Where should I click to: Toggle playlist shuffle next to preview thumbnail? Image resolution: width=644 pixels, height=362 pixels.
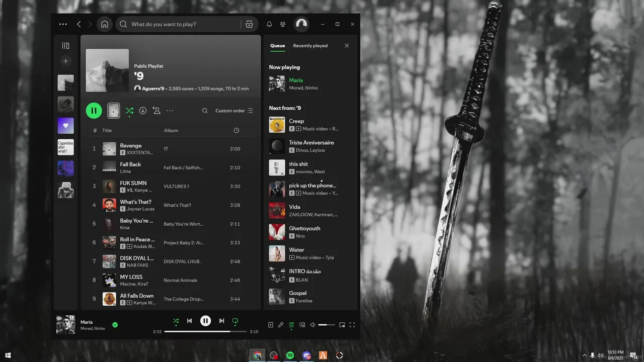pyautogui.click(x=129, y=111)
